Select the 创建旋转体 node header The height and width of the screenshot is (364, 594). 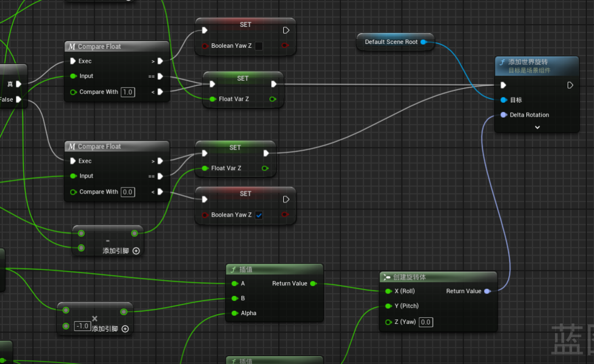pyautogui.click(x=438, y=277)
